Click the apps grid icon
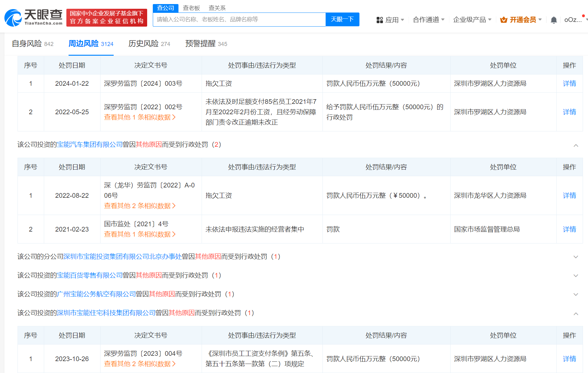Screen dimensions: 588x373 tap(380, 20)
